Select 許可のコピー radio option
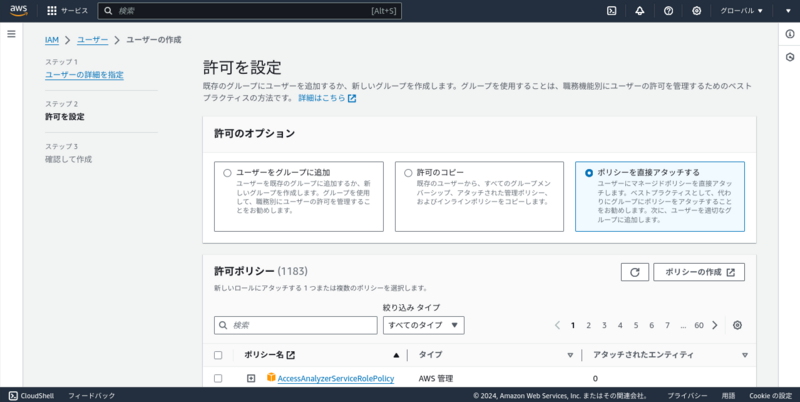 [x=408, y=173]
